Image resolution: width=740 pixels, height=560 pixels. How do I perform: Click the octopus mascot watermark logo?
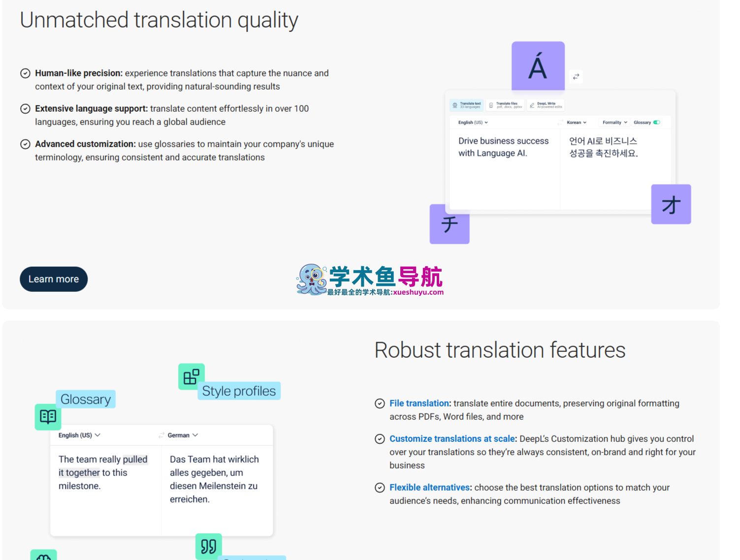[312, 280]
